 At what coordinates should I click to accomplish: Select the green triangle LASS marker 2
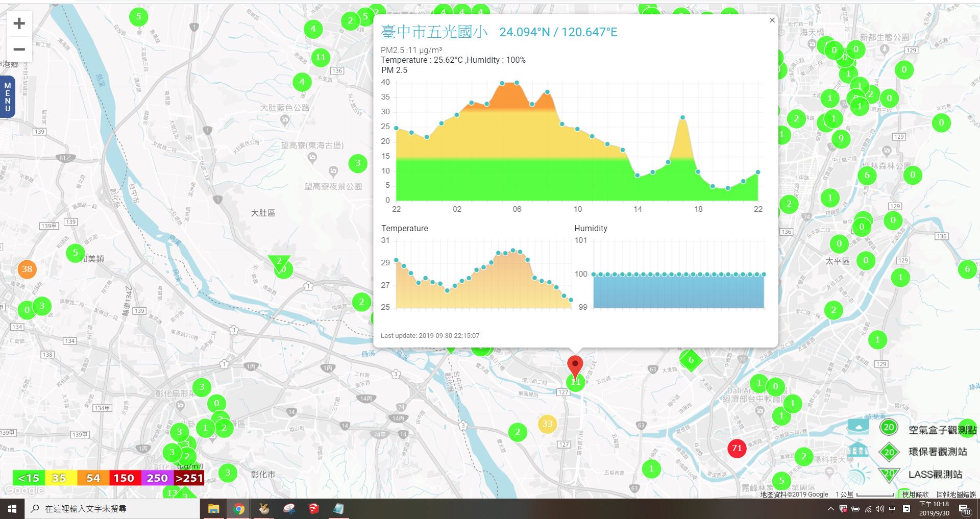point(279,263)
